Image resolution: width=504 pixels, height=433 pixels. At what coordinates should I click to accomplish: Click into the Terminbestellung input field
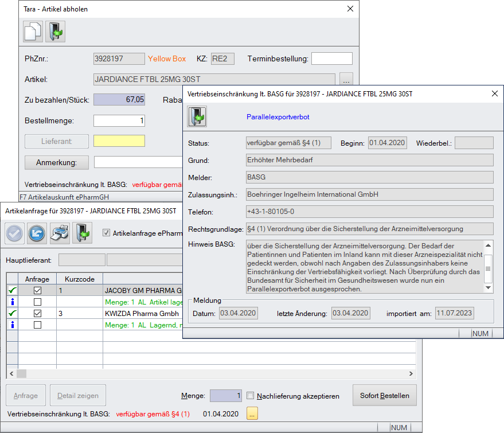[331, 58]
